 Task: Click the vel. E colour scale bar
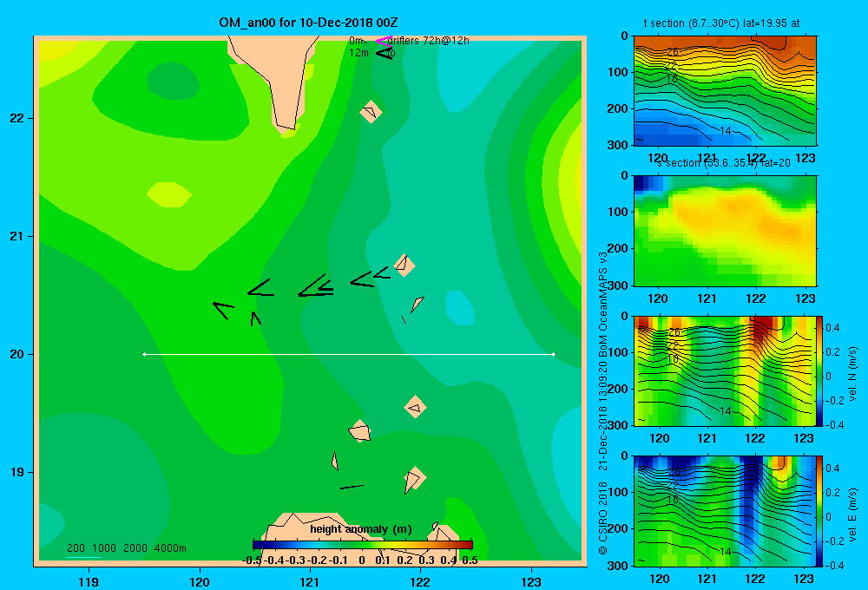[820, 511]
